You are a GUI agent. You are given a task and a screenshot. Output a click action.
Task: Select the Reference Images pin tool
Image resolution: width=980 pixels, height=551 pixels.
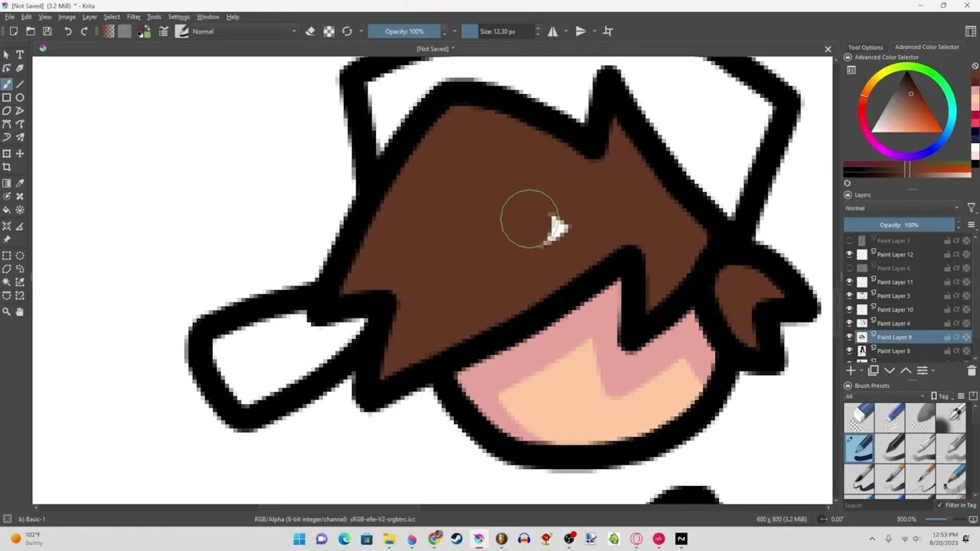pos(7,240)
